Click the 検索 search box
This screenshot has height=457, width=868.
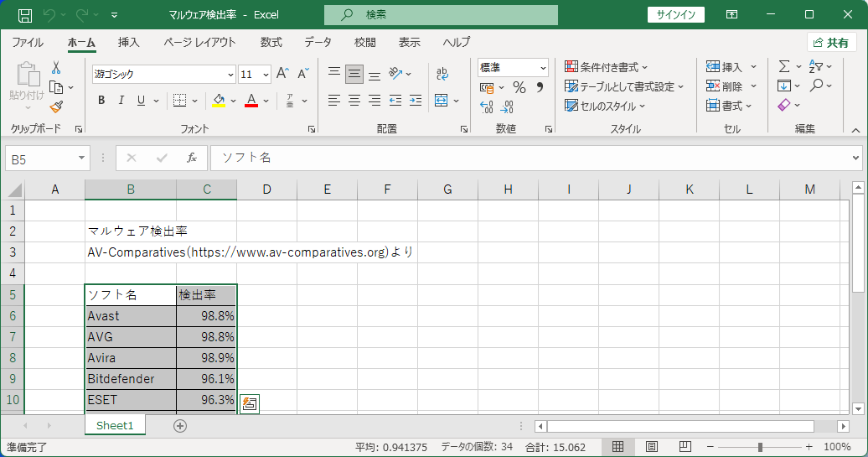pyautogui.click(x=441, y=15)
